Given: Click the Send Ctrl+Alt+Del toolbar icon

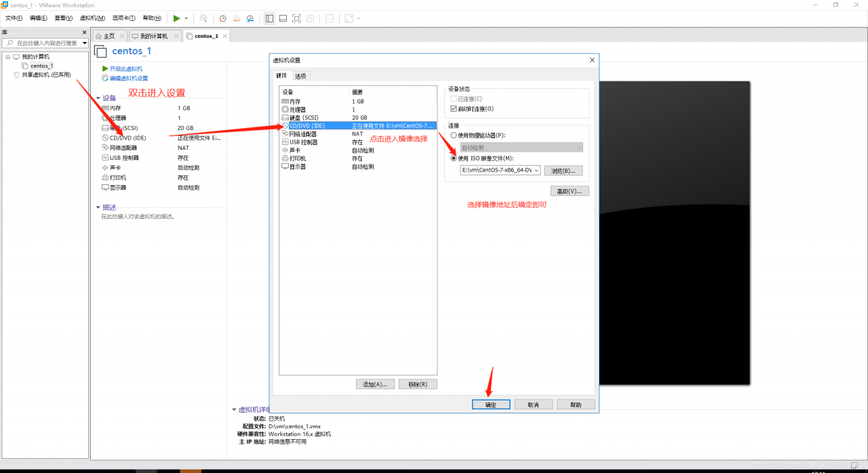Looking at the screenshot, I should coord(203,18).
